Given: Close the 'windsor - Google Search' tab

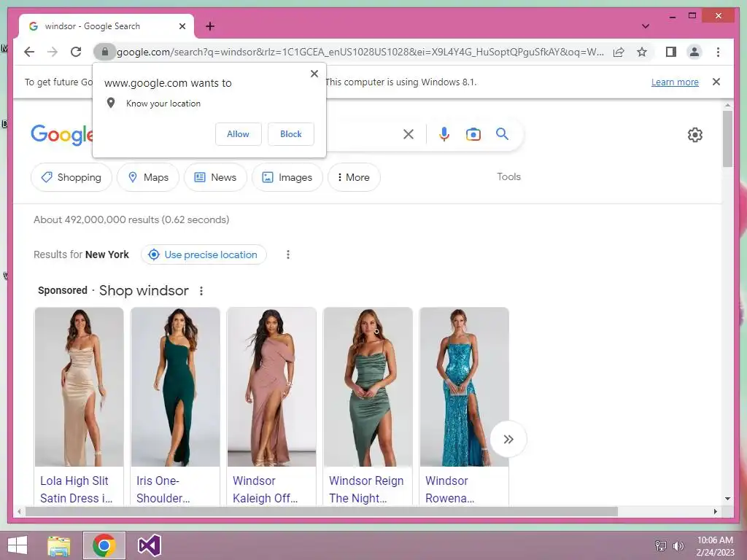Looking at the screenshot, I should click(182, 26).
